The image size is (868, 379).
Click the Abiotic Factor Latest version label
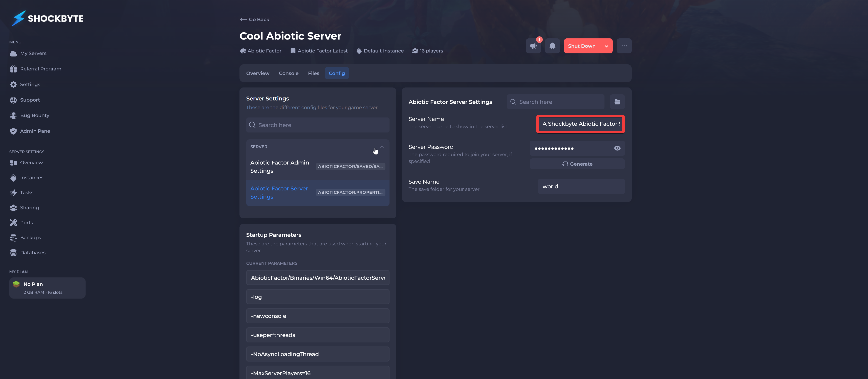click(319, 51)
